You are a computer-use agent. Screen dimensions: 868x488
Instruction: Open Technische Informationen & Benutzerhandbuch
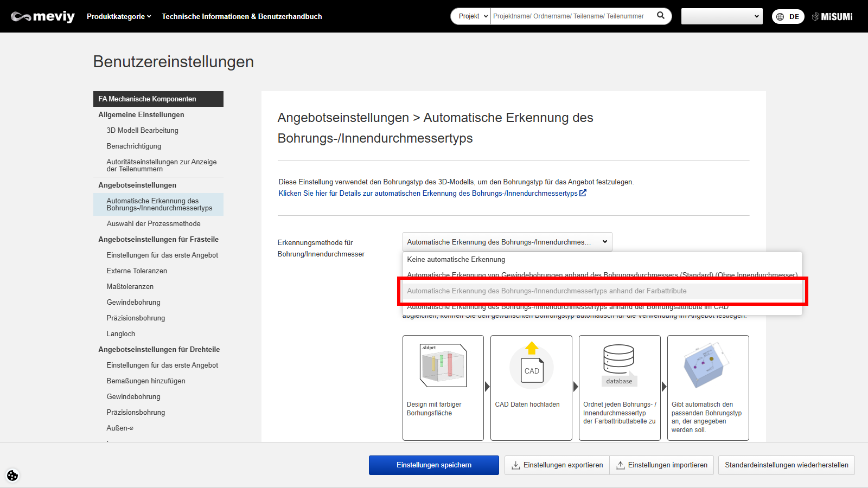tap(242, 16)
